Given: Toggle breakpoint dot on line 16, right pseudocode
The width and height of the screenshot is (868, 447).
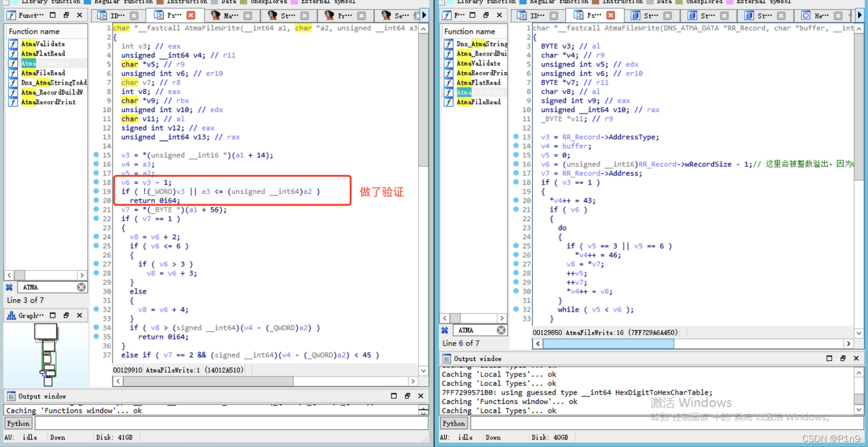Looking at the screenshot, I should point(516,164).
